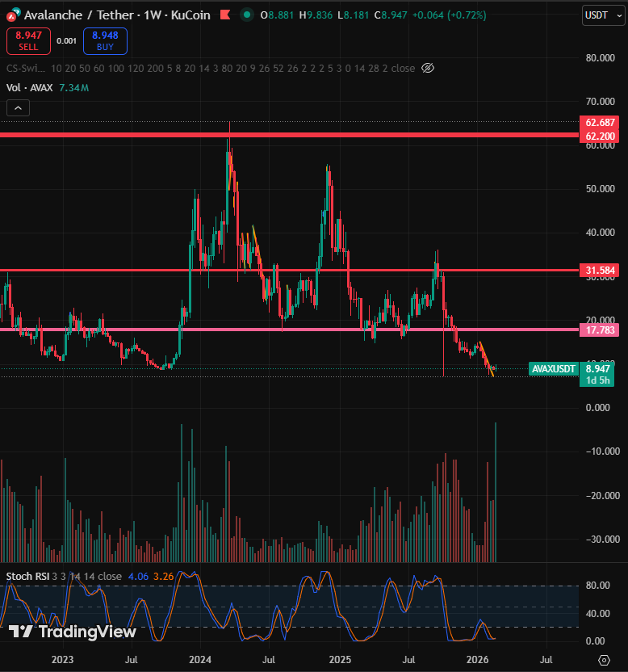The height and width of the screenshot is (672, 628).
Task: Click the 70.000 price scale label
Action: pos(601,102)
